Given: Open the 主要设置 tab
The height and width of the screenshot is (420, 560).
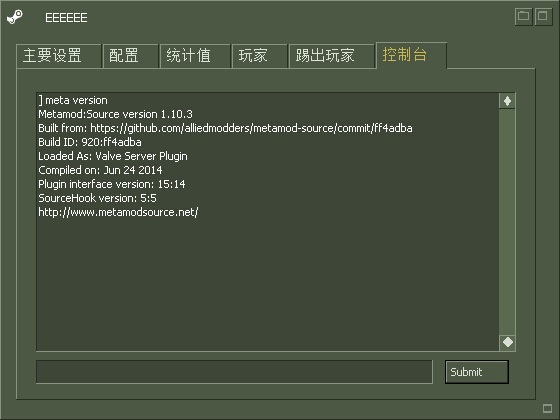Looking at the screenshot, I should (59, 56).
